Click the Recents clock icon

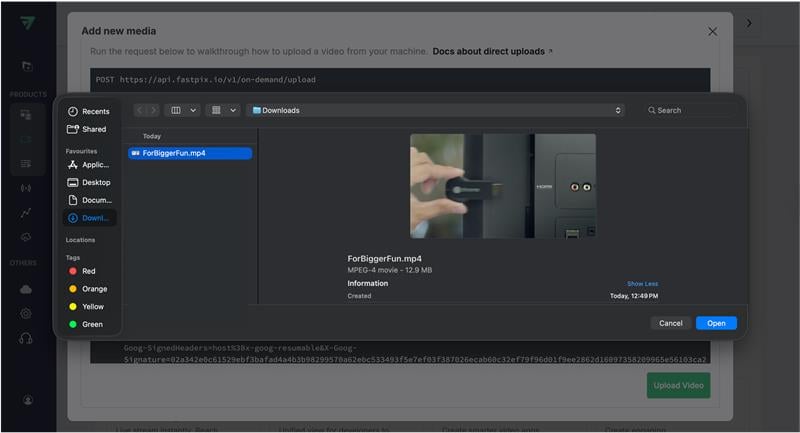73,111
